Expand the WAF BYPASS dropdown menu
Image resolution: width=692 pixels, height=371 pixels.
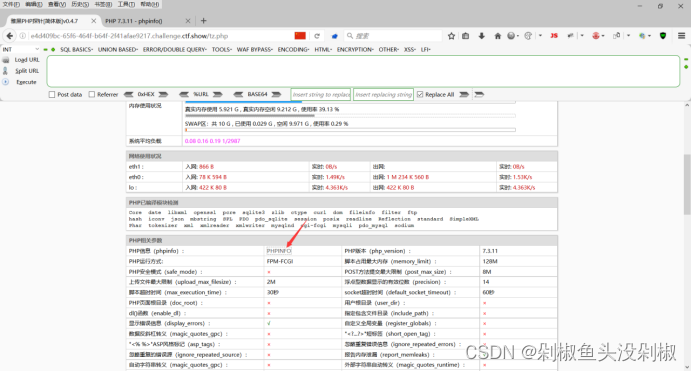pos(255,49)
